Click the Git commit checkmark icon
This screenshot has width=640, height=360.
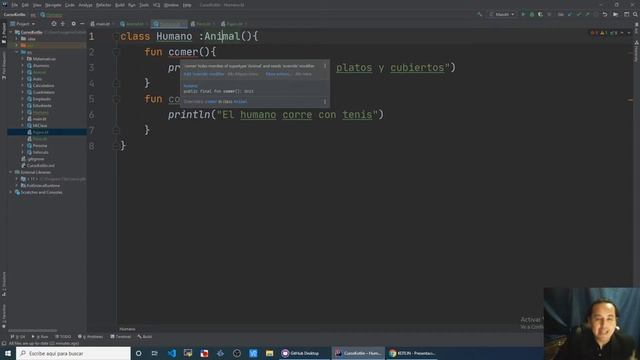click(579, 14)
